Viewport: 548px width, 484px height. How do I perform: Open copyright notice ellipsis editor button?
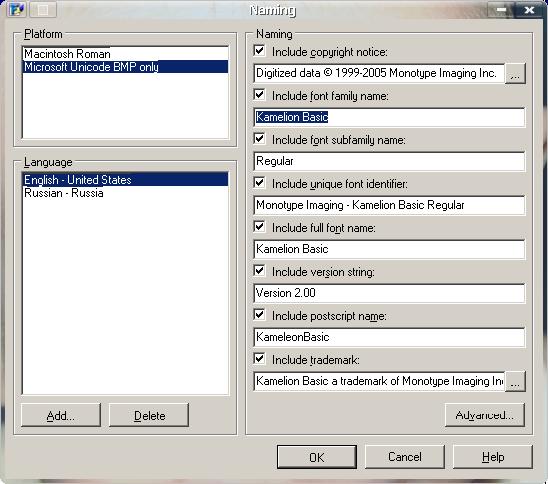515,73
